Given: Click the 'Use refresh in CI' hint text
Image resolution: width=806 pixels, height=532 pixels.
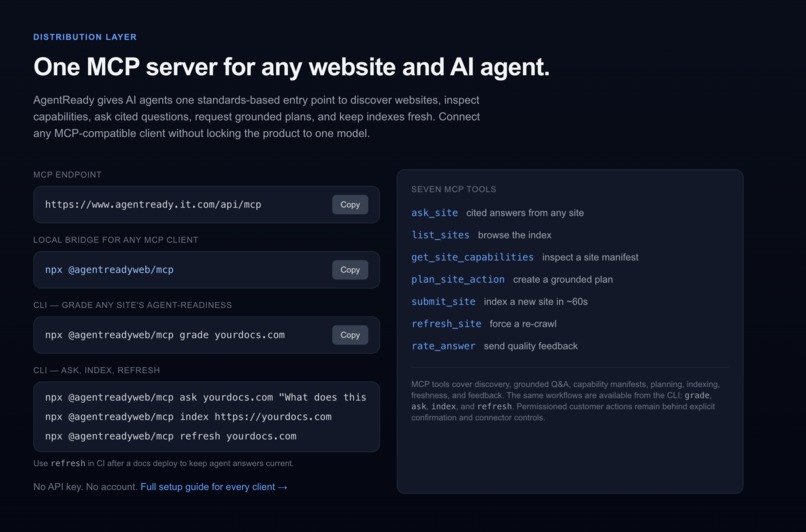Looking at the screenshot, I should tap(163, 463).
